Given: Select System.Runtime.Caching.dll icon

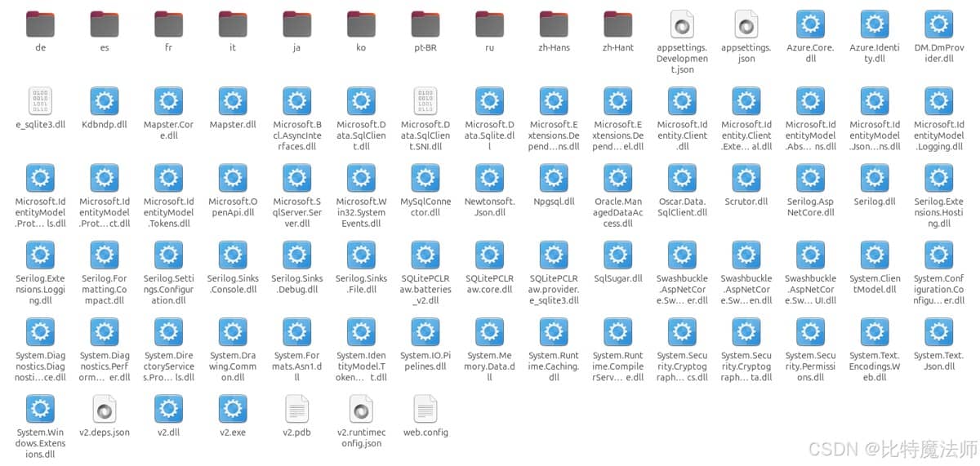Looking at the screenshot, I should click(554, 332).
